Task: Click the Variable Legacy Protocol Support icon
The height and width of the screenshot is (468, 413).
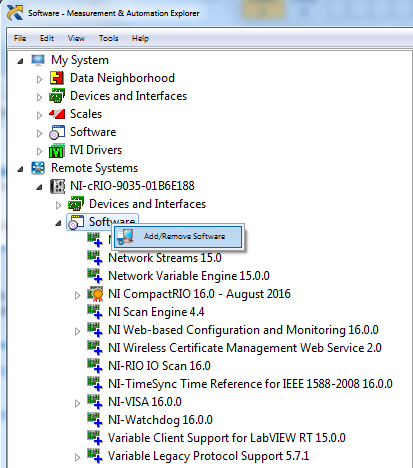Action: click(95, 456)
